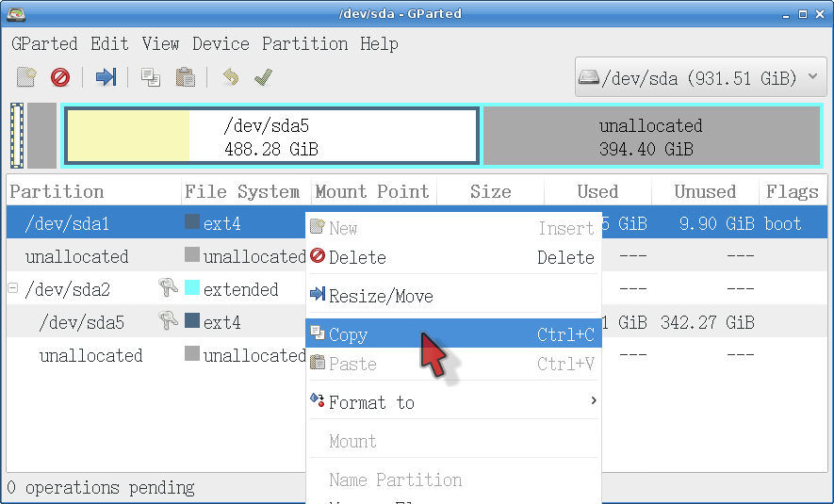This screenshot has height=504, width=834.
Task: Expand the Format to submenu arrow
Action: pos(593,402)
